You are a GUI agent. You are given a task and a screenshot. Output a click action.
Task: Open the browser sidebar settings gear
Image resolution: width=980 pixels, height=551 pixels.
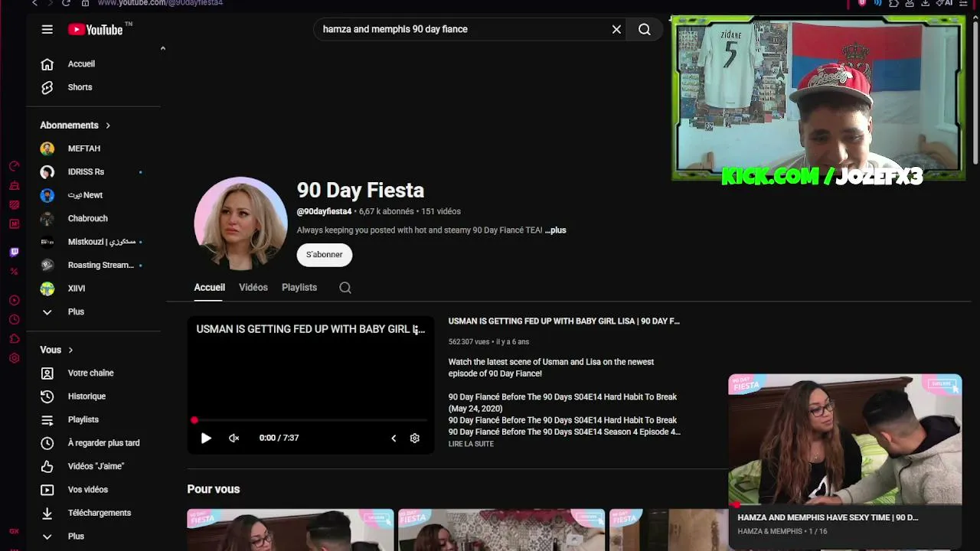point(14,358)
